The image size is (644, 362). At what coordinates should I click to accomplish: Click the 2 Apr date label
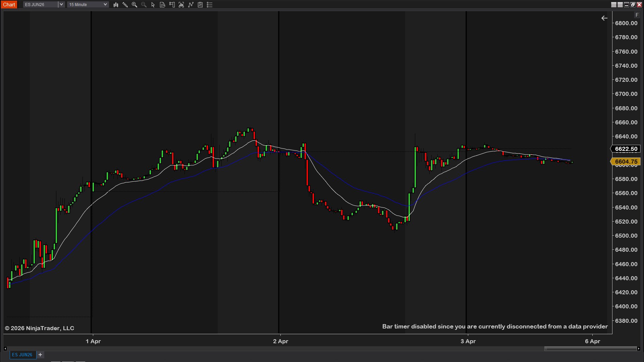point(281,341)
